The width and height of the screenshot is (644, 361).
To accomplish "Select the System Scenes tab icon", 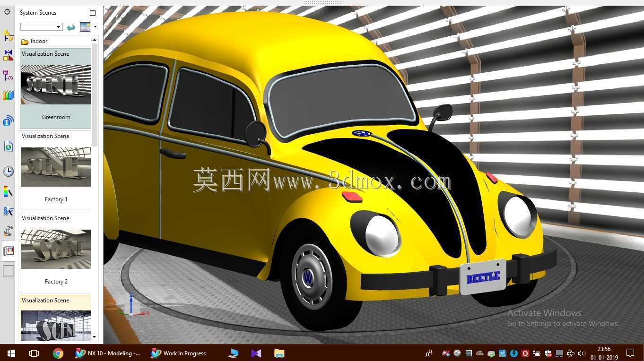I will pos(9,251).
